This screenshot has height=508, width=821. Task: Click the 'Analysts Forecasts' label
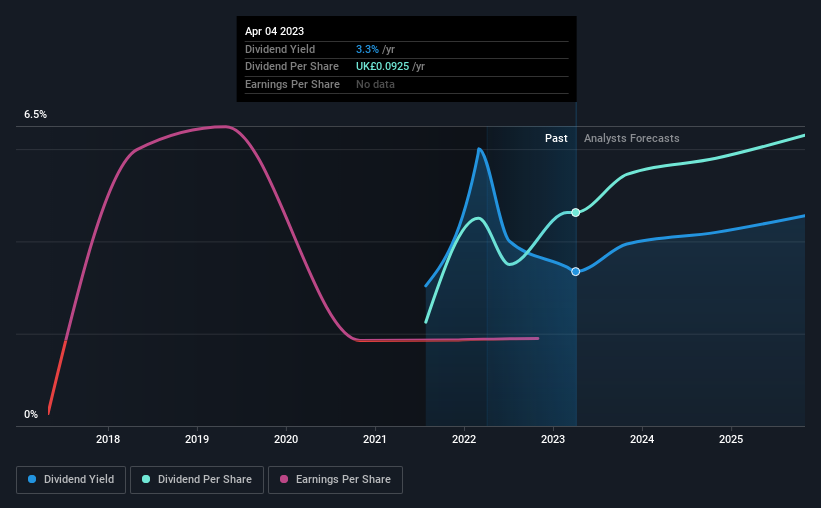coord(631,138)
